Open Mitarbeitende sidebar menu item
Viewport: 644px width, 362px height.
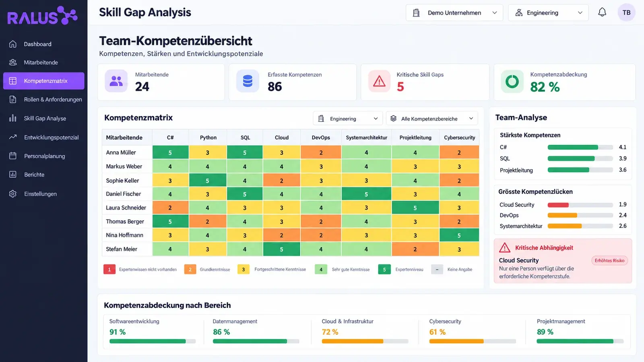[44, 62]
